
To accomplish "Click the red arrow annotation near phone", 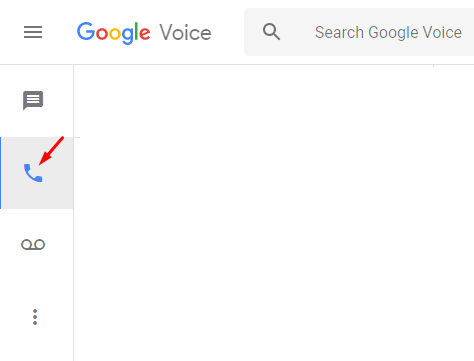I will tap(51, 150).
